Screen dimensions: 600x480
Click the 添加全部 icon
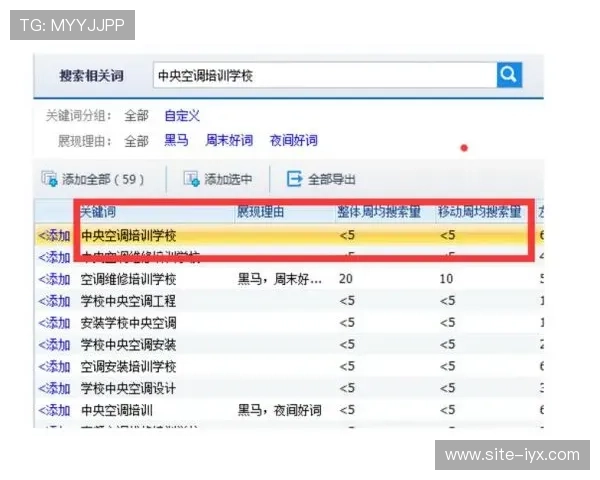(49, 178)
